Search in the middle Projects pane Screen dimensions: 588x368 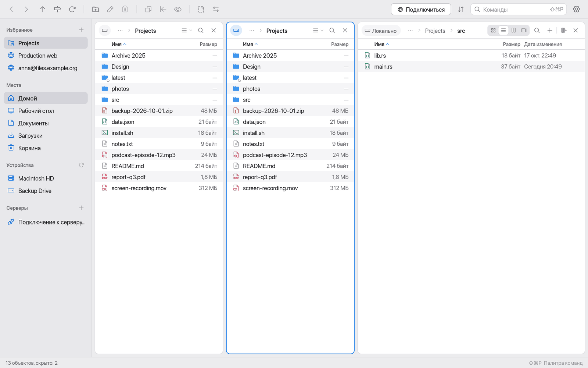(332, 31)
